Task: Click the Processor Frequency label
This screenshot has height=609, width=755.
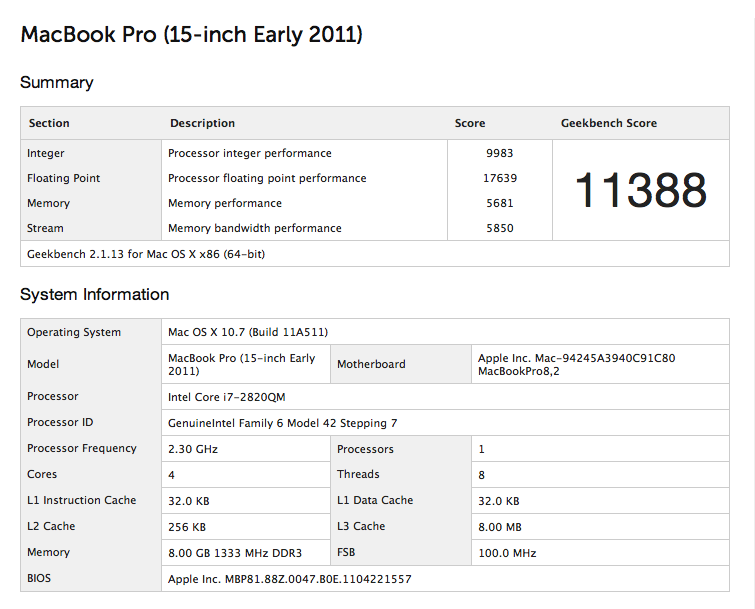Action: [82, 448]
